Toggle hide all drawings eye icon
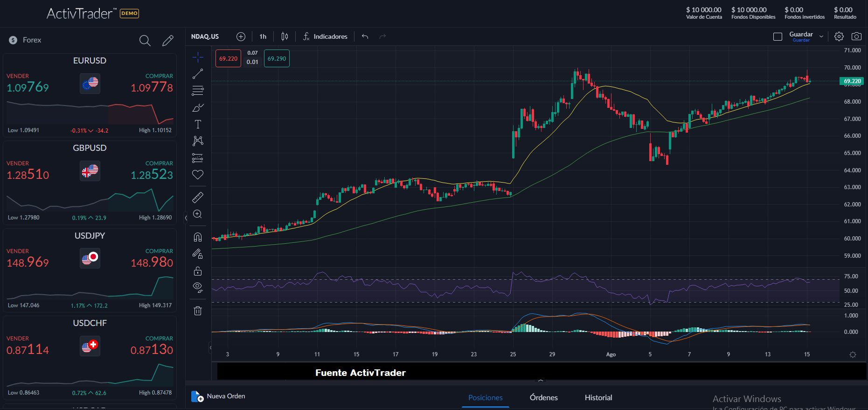Image resolution: width=868 pixels, height=410 pixels. point(198,287)
